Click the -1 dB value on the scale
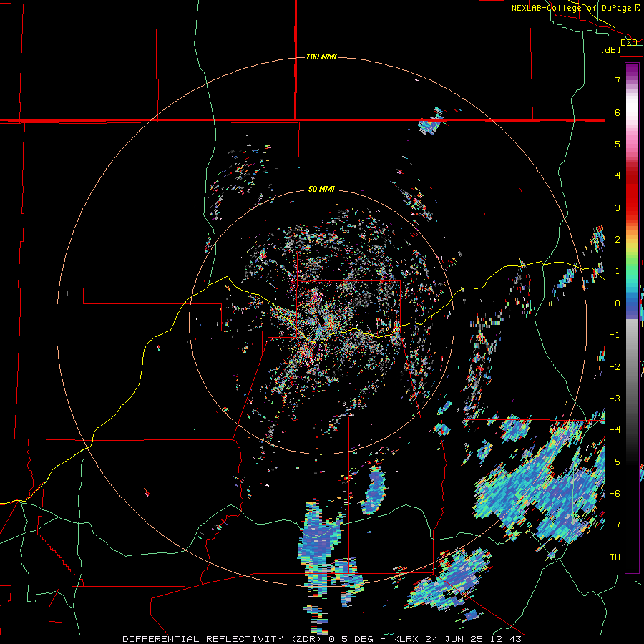Screen dimensions: 644x644 [x=615, y=335]
